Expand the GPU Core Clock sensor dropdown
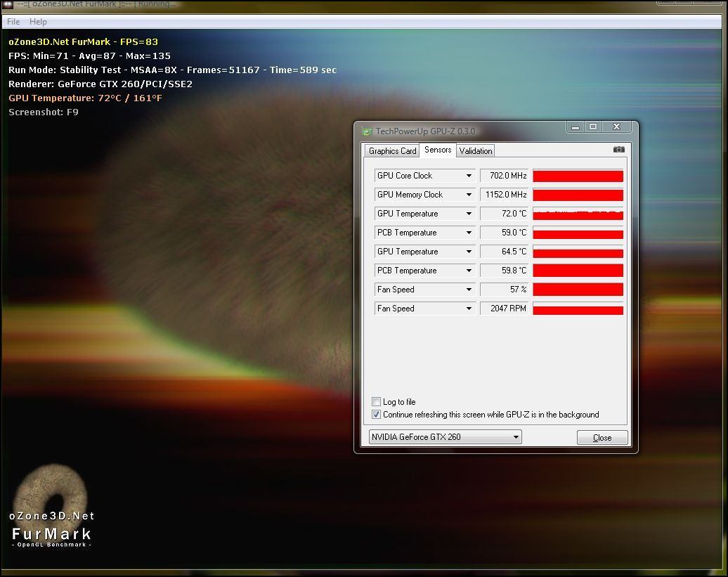Viewport: 728px width, 577px height. [x=469, y=176]
